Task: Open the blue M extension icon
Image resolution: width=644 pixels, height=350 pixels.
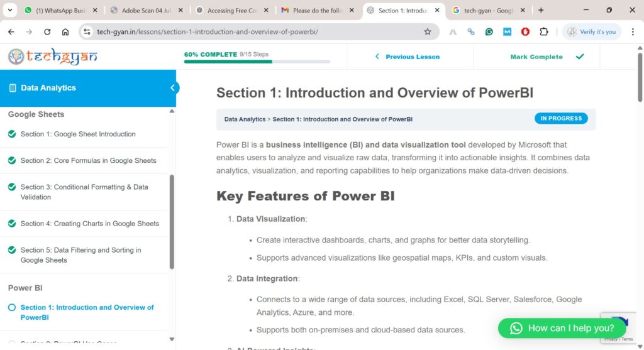Action: [508, 31]
